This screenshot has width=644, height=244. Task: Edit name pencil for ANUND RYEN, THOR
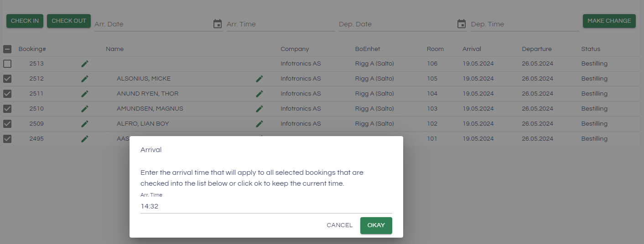point(260,94)
